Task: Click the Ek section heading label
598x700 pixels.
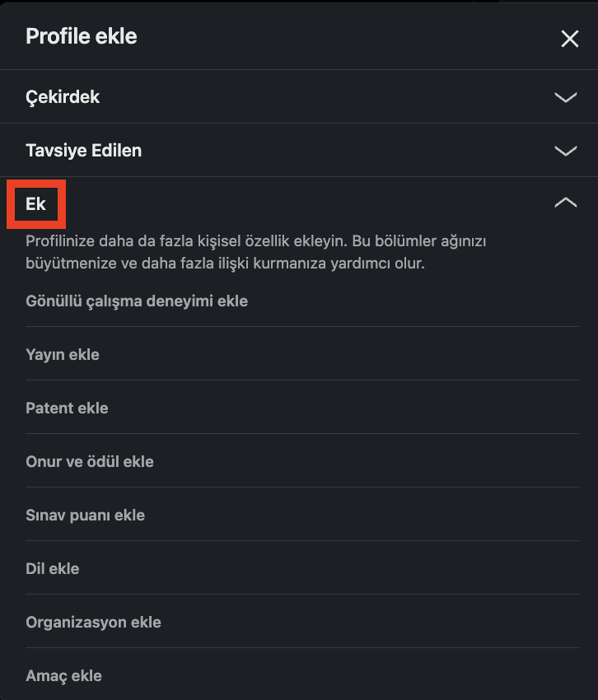Action: tap(35, 204)
